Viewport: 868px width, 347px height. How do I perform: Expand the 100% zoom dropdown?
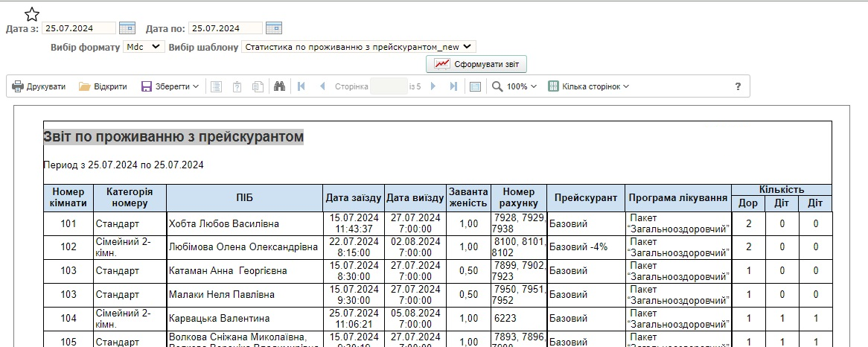(515, 86)
